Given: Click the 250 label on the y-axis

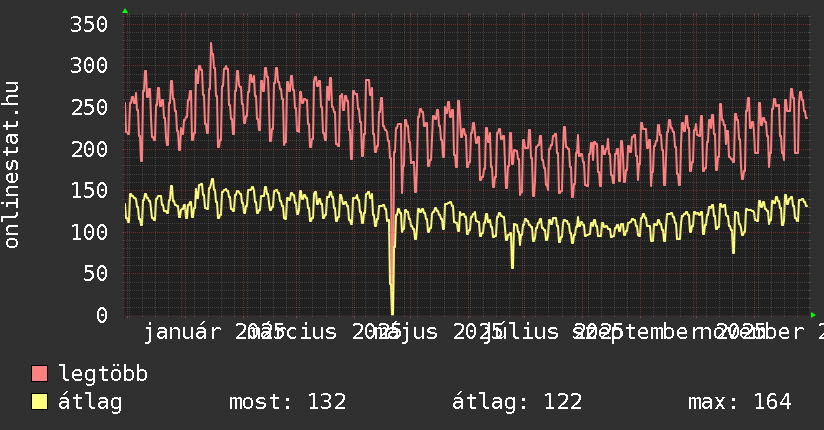Looking at the screenshot, I should click(x=87, y=108).
